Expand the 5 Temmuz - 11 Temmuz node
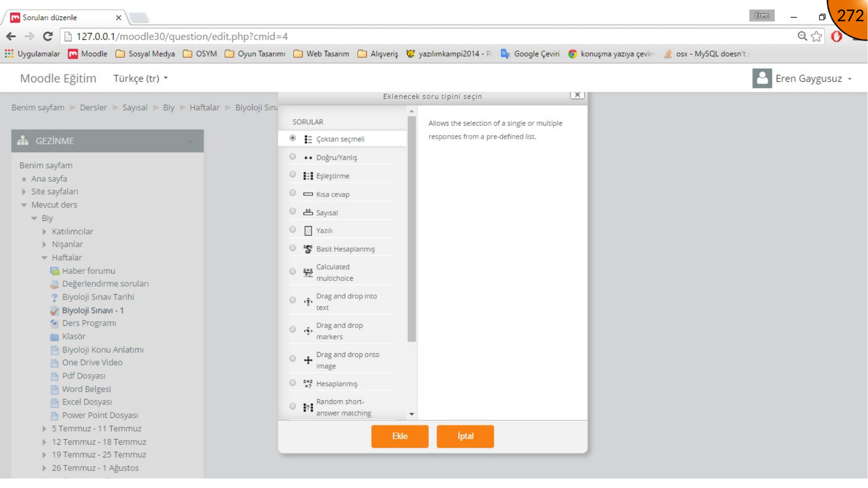 (x=44, y=429)
